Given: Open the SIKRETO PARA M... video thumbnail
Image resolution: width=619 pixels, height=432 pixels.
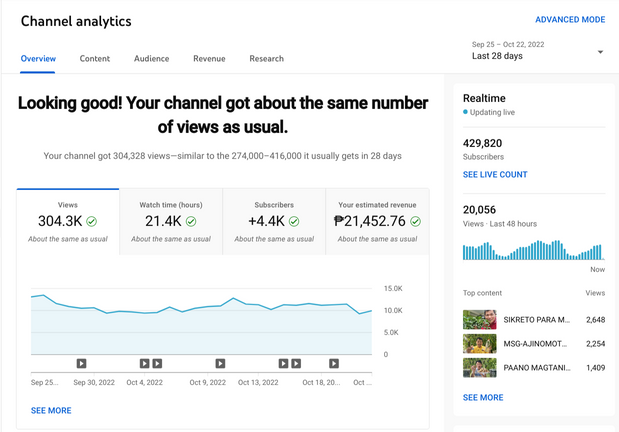Looking at the screenshot, I should pyautogui.click(x=480, y=320).
